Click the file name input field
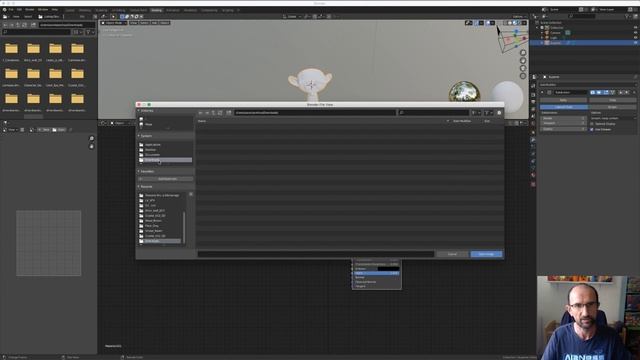Viewport: 640px width, 360px height. (x=316, y=254)
